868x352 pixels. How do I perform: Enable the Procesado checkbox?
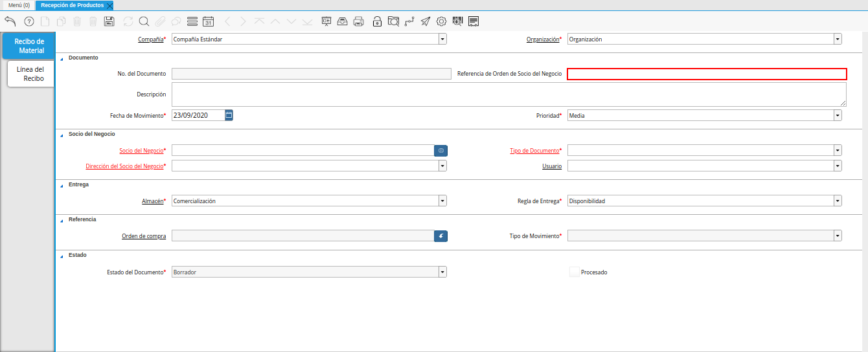click(574, 272)
